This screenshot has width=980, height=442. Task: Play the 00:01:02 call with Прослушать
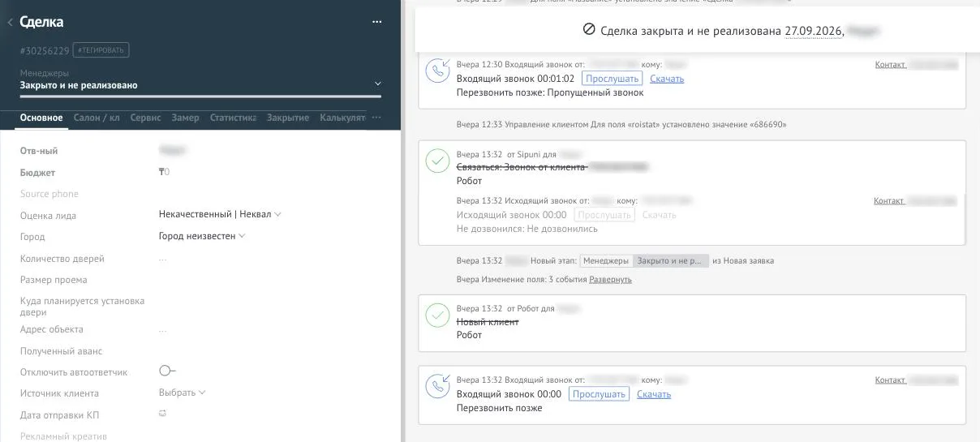(612, 79)
